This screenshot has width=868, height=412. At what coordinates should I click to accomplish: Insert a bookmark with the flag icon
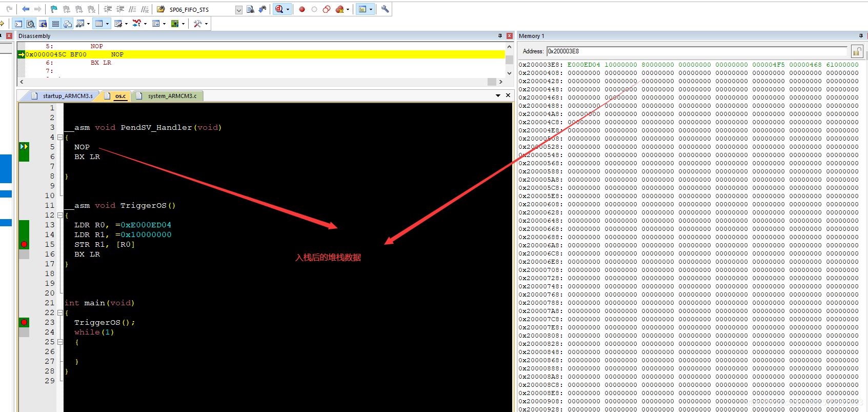coord(54,9)
